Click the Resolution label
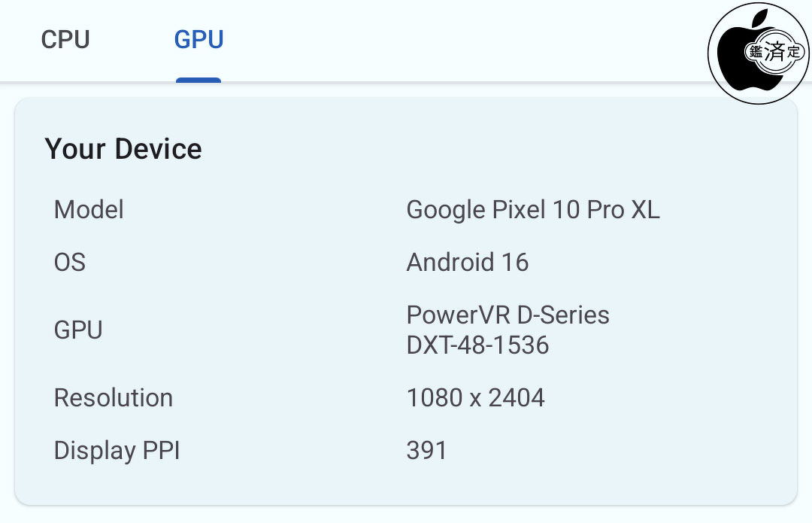The height and width of the screenshot is (523, 812). click(x=114, y=398)
